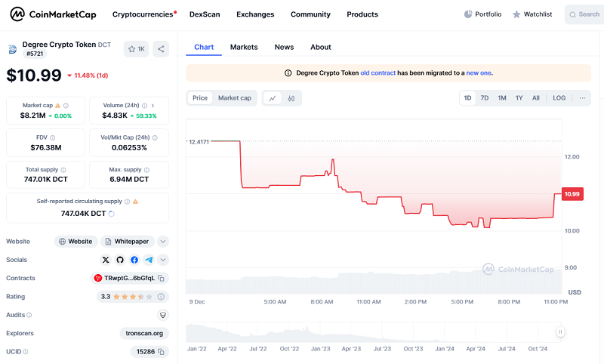The image size is (604, 364).
Task: Click the Volume (24h) info icon
Action: pos(144,106)
